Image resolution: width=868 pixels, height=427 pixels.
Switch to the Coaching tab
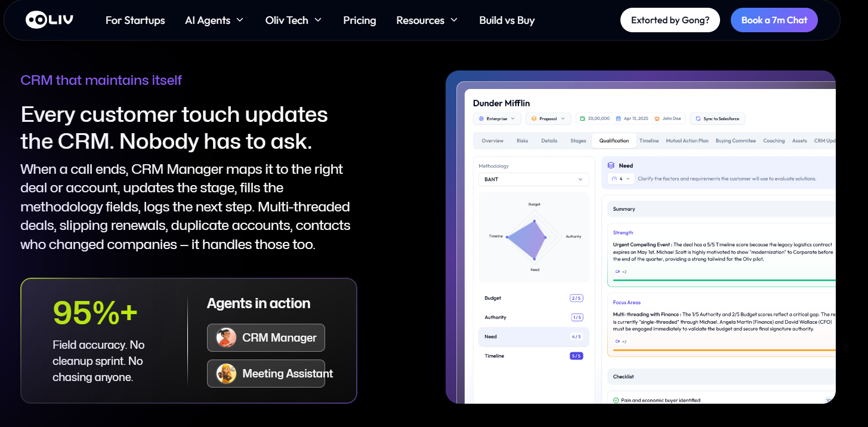pos(774,141)
